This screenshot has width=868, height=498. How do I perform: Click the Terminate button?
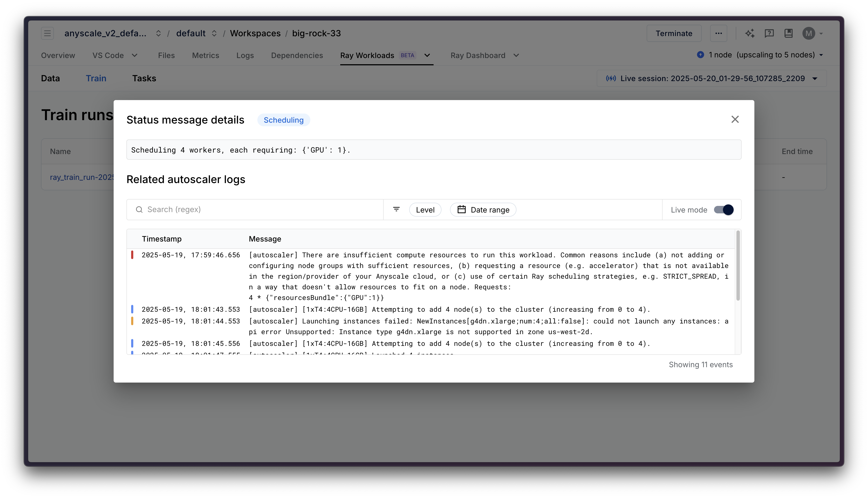(674, 33)
